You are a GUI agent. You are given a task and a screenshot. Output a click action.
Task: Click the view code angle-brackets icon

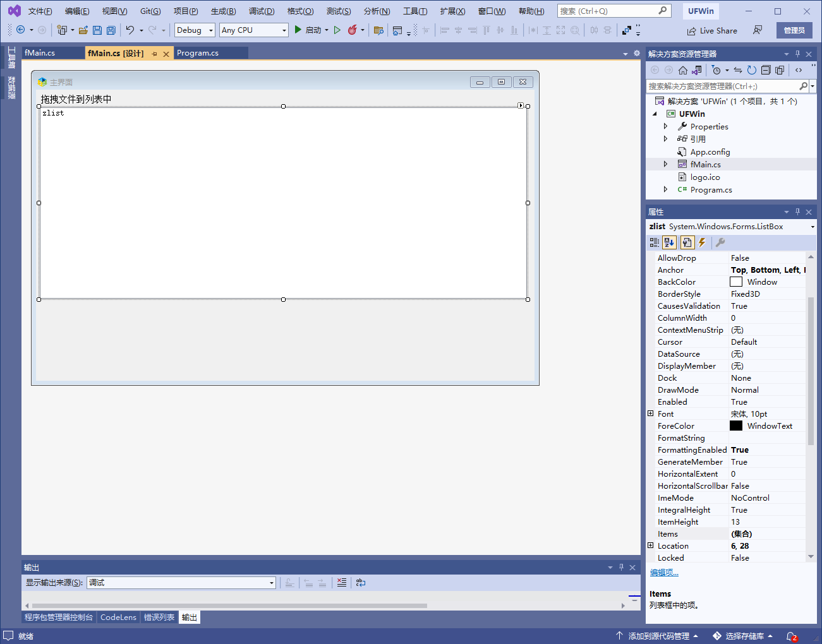pyautogui.click(x=799, y=70)
